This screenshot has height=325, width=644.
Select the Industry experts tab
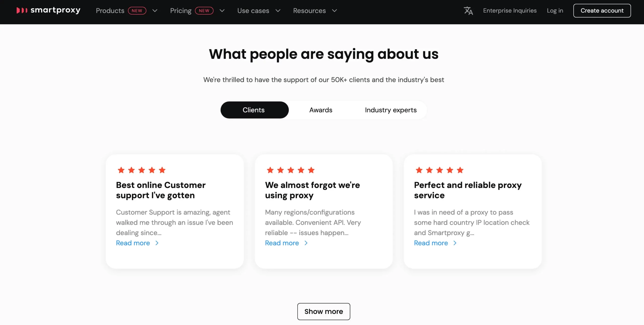point(391,110)
